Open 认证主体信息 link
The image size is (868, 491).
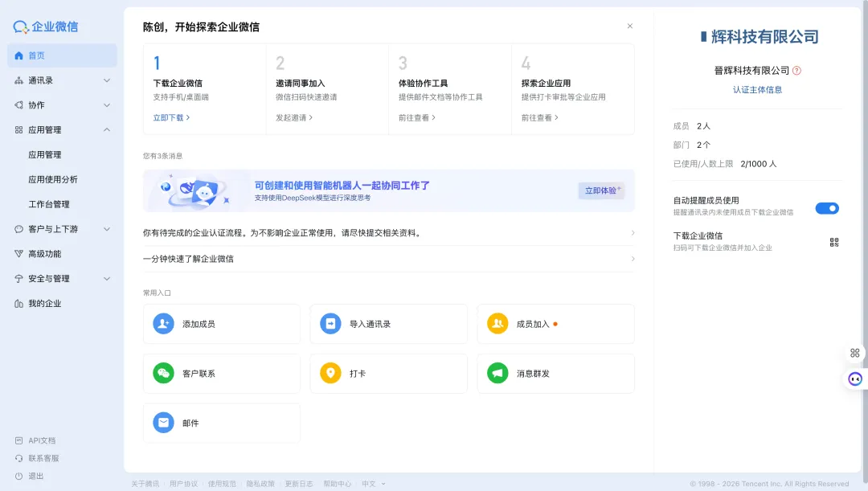tap(757, 90)
